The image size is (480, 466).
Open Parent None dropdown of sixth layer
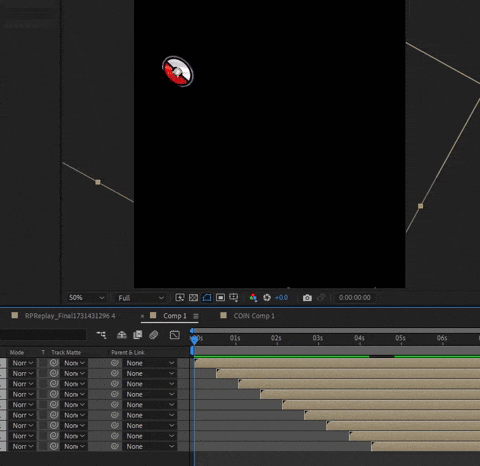[150, 415]
